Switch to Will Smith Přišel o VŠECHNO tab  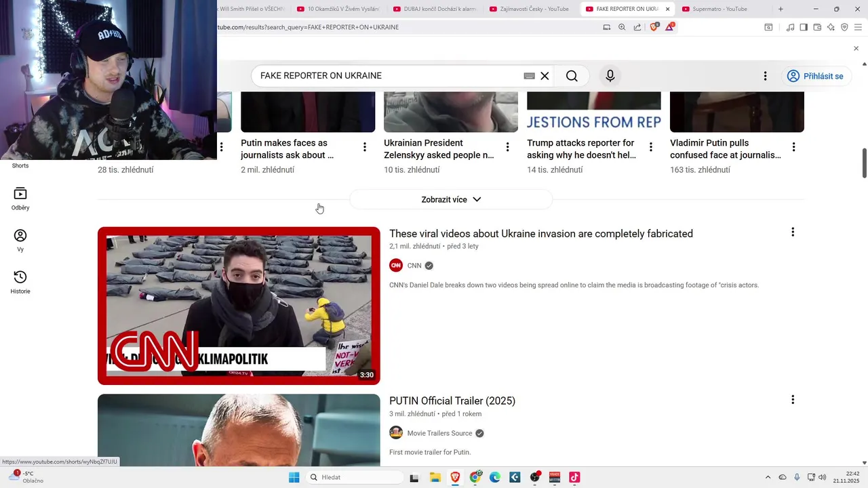point(254,9)
